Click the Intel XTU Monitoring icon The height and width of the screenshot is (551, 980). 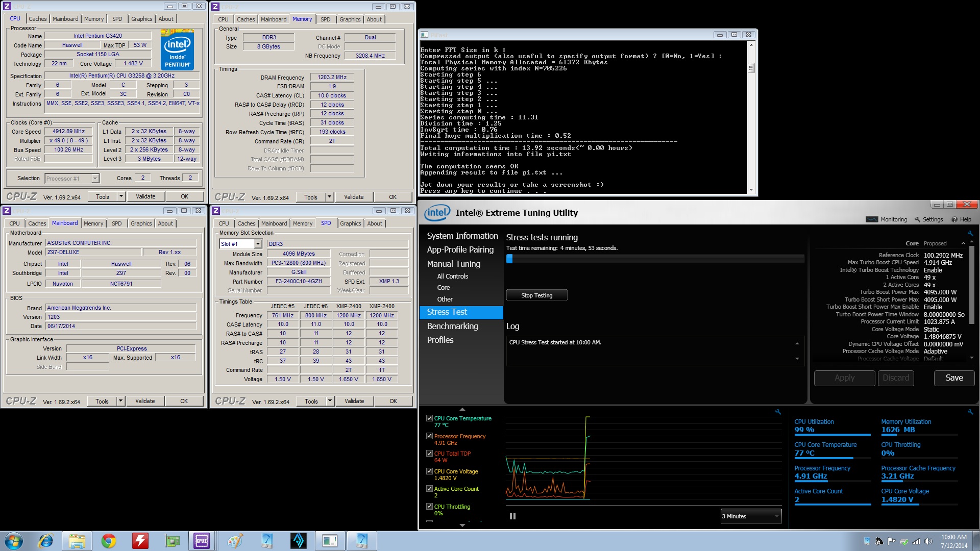click(872, 219)
